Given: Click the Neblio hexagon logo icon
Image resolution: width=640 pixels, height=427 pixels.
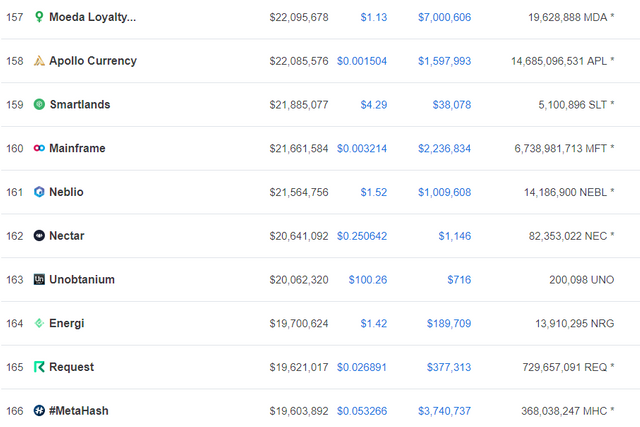Looking at the screenshot, I should (39, 192).
